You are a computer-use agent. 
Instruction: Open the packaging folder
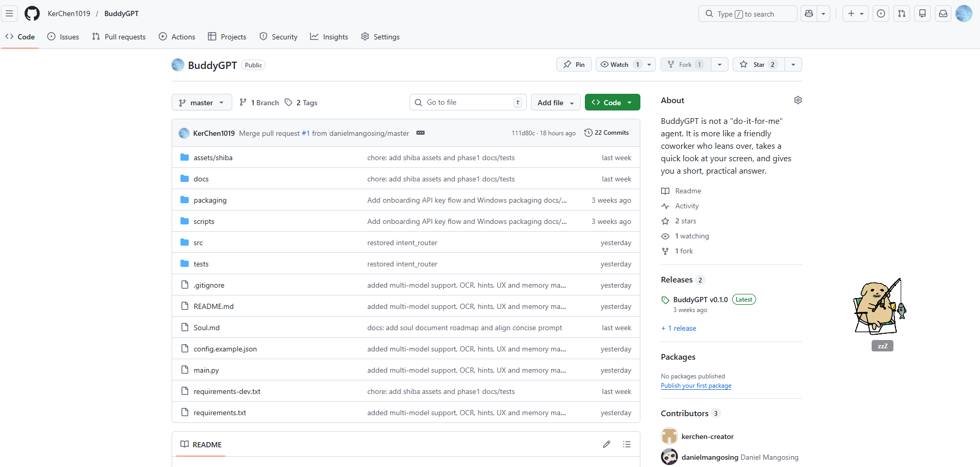click(x=210, y=200)
